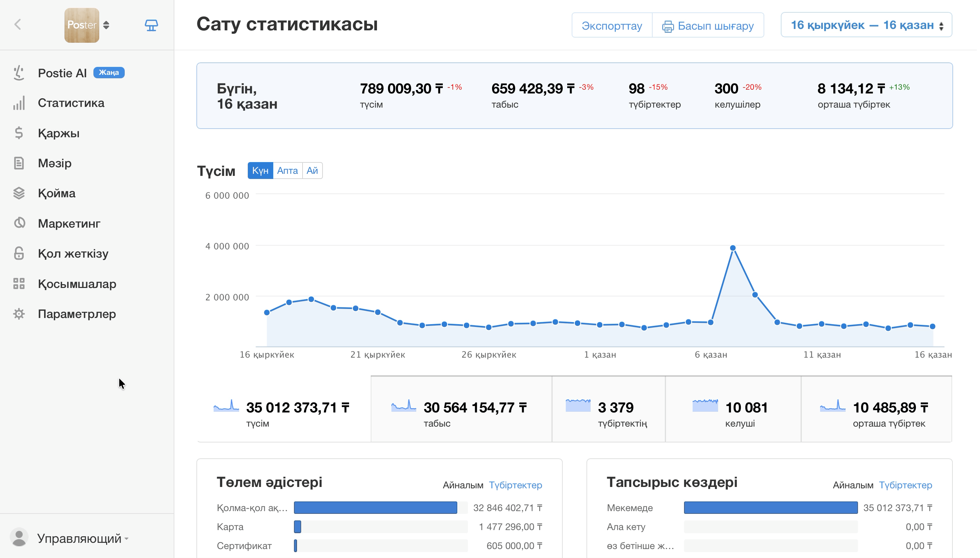
Task: Select the 10 485,89 ₸ орташа түбіртек tab
Action: [876, 409]
